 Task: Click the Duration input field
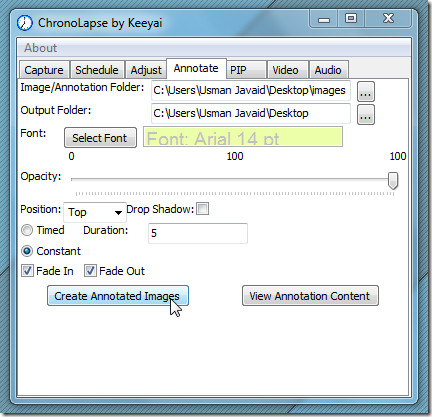click(x=198, y=233)
